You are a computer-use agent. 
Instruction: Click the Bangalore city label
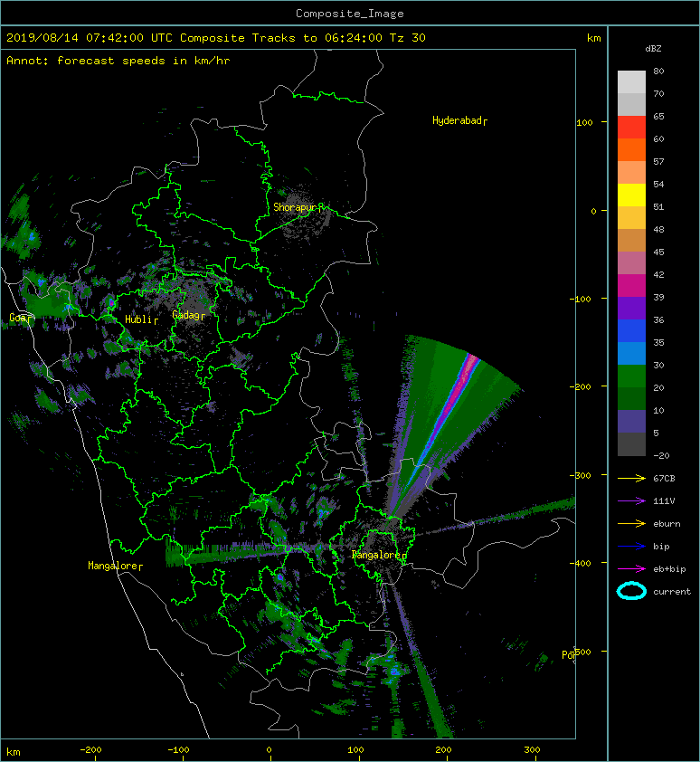coord(377,555)
